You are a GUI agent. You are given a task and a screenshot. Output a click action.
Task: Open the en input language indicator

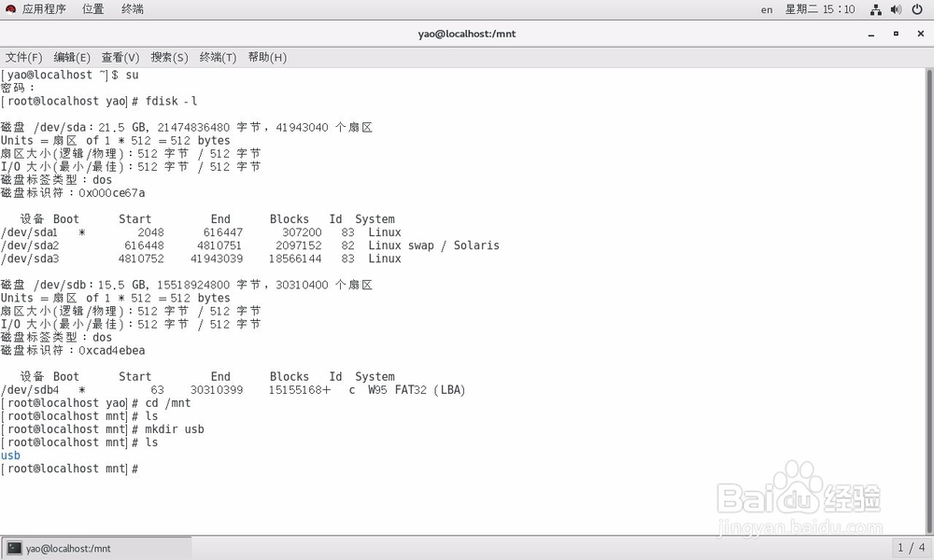tap(767, 9)
